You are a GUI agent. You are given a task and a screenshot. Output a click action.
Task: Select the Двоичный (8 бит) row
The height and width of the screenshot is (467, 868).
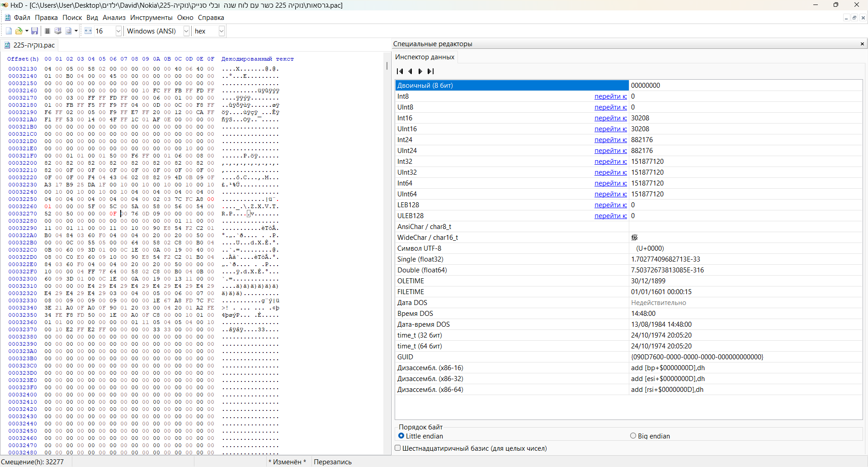pyautogui.click(x=629, y=86)
